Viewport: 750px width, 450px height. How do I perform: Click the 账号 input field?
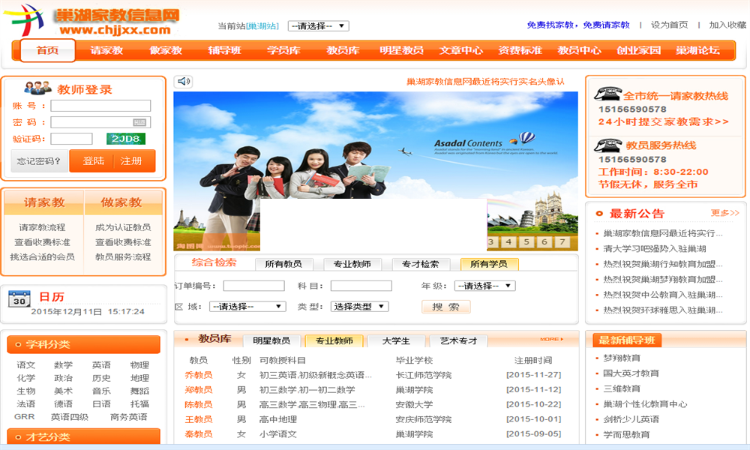point(100,106)
